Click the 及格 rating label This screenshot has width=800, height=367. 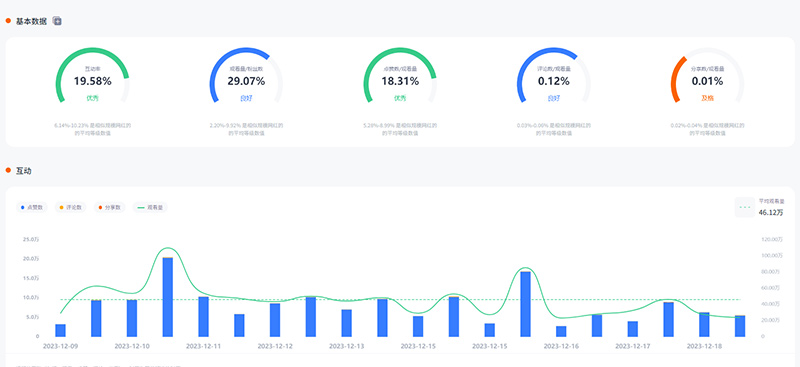coord(707,98)
